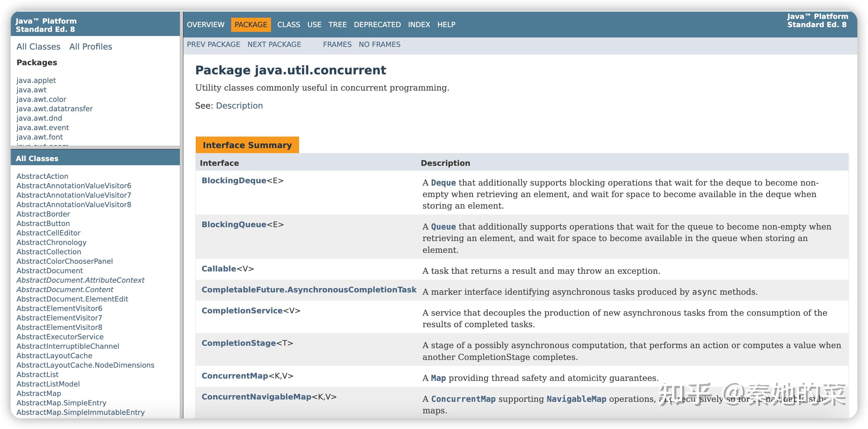
Task: Open java.awt.datatransfer package in list
Action: coord(55,109)
